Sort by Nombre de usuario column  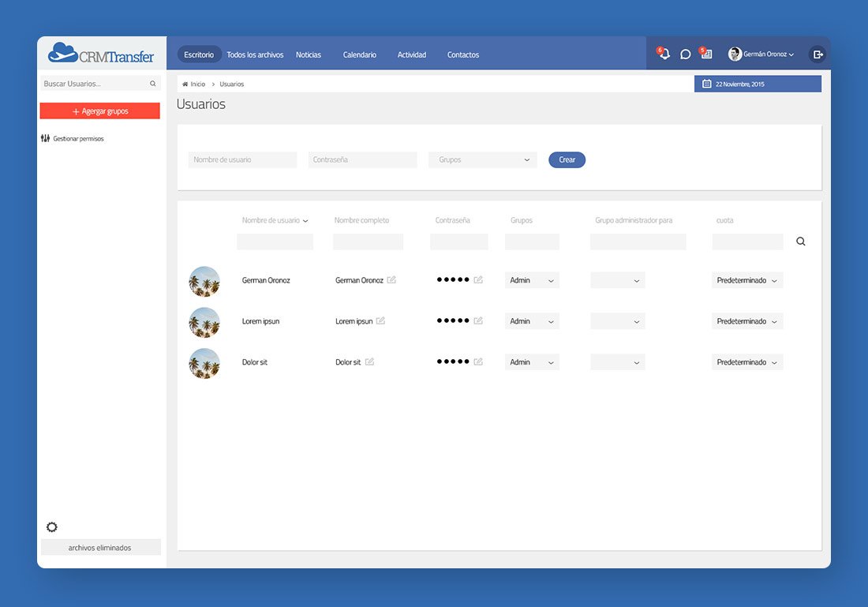pos(275,220)
